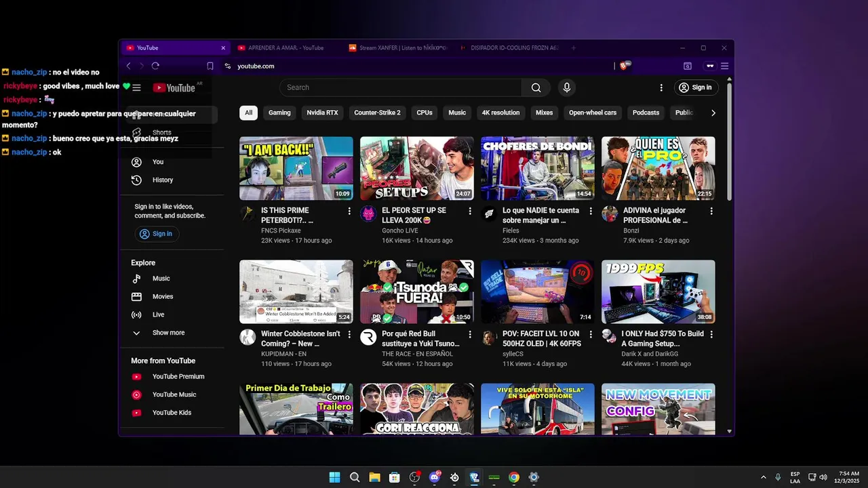
Task: Open History in the sidebar
Action: 172,180
